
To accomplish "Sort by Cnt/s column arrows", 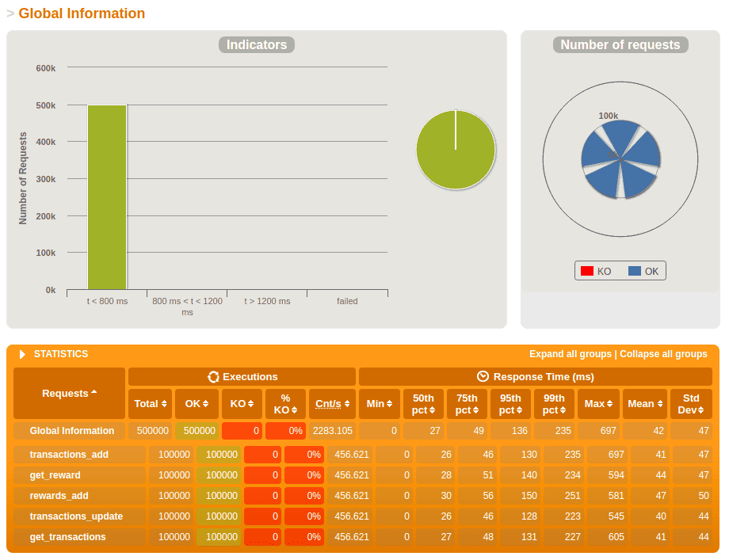I will tap(347, 404).
